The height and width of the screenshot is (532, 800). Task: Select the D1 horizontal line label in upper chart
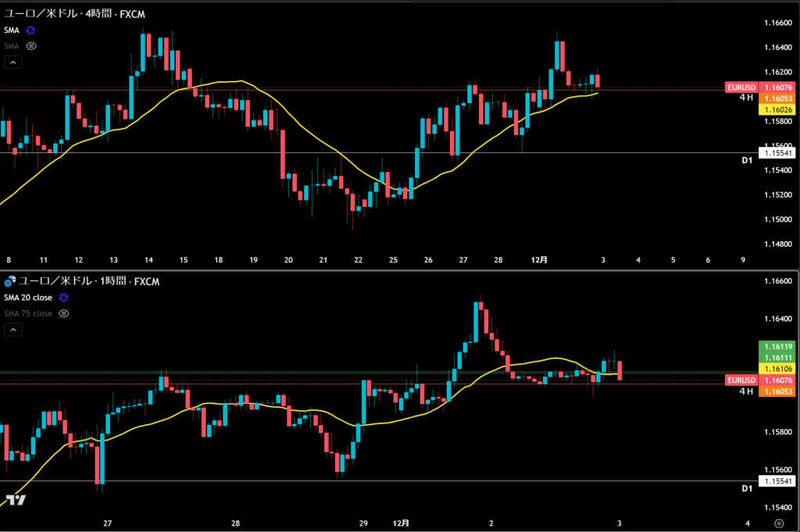(746, 160)
